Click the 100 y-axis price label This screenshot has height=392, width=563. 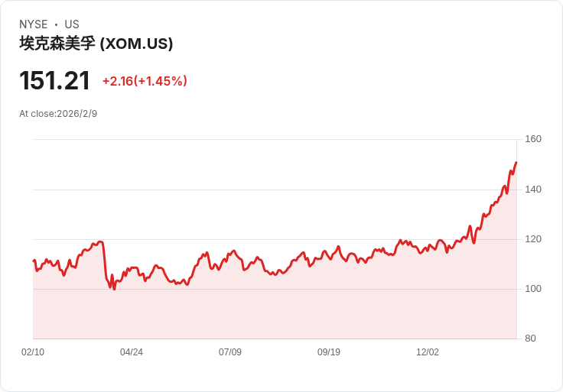[533, 289]
